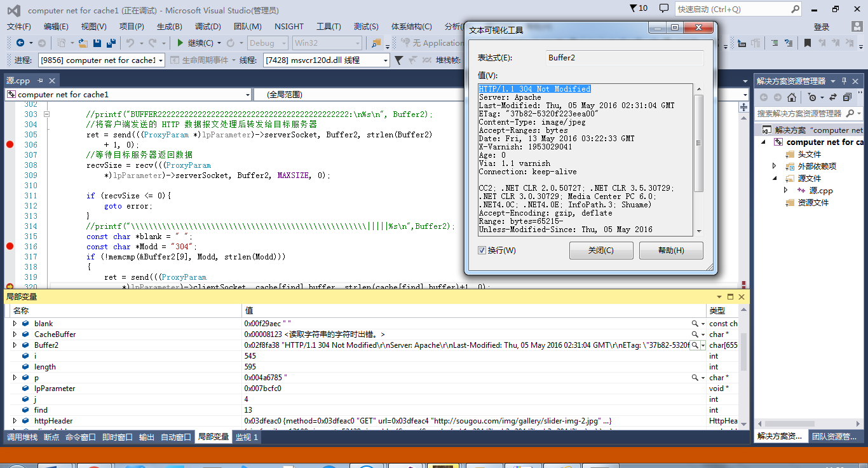Click the magnifier visualizer icon for Buffer2 row
Image resolution: width=868 pixels, height=468 pixels.
pyautogui.click(x=695, y=345)
